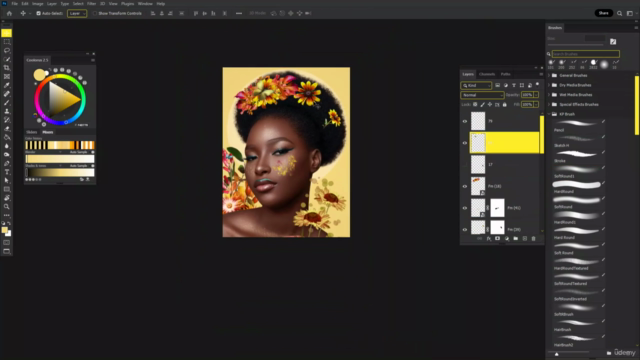Expand the Wet Media Brushes folder
The width and height of the screenshot is (640, 360).
(549, 95)
